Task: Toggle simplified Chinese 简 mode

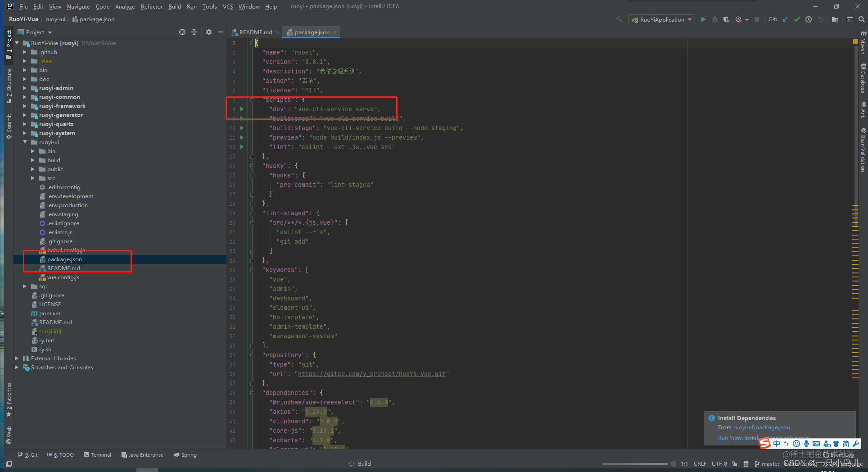Action: (x=846, y=444)
